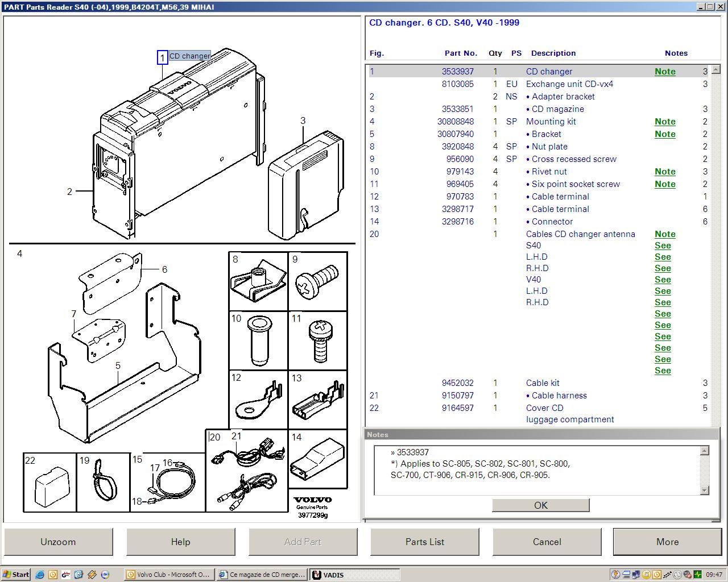
Task: Select the socket screw diagram box 11
Action: click(x=318, y=340)
